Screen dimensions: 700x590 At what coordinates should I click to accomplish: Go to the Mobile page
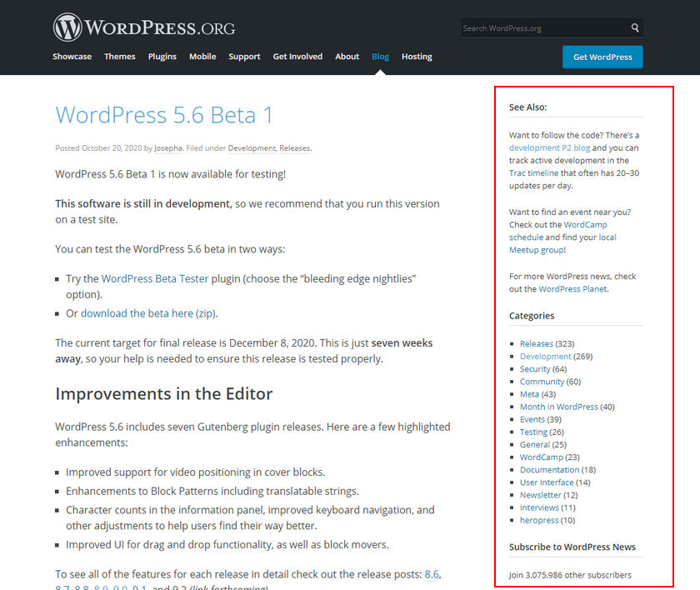202,57
